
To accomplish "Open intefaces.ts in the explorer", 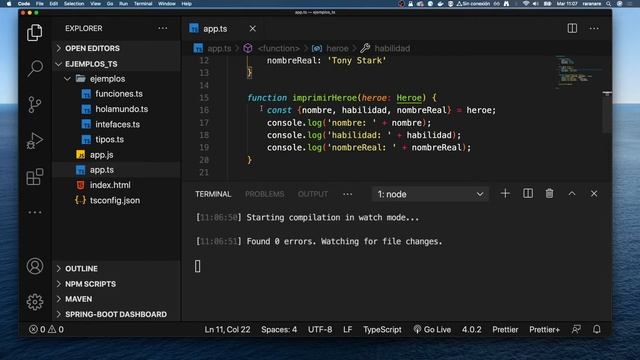I will [x=116, y=124].
